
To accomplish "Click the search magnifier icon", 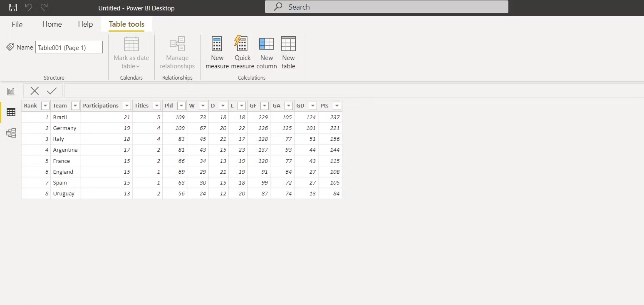I will tap(279, 7).
